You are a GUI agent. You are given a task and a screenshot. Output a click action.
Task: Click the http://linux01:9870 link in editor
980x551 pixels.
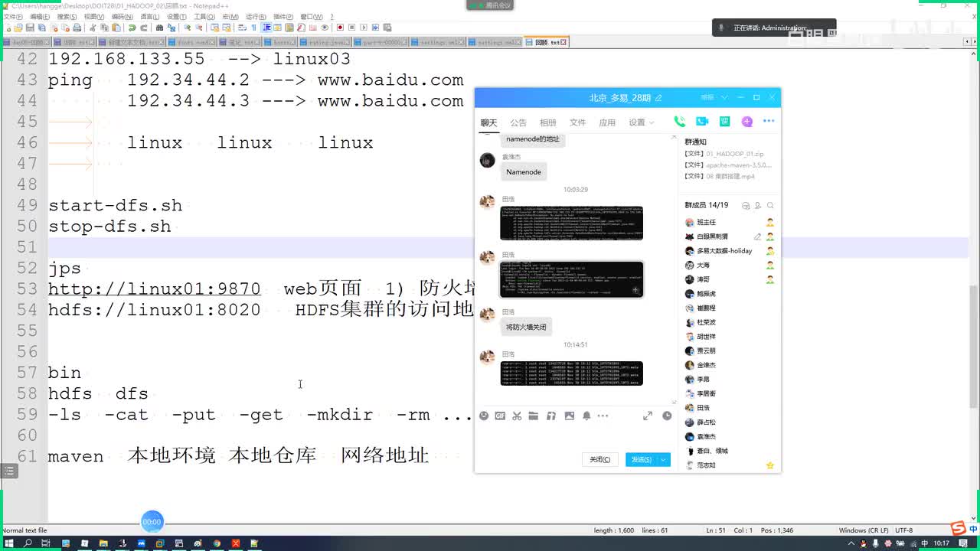[x=154, y=289]
